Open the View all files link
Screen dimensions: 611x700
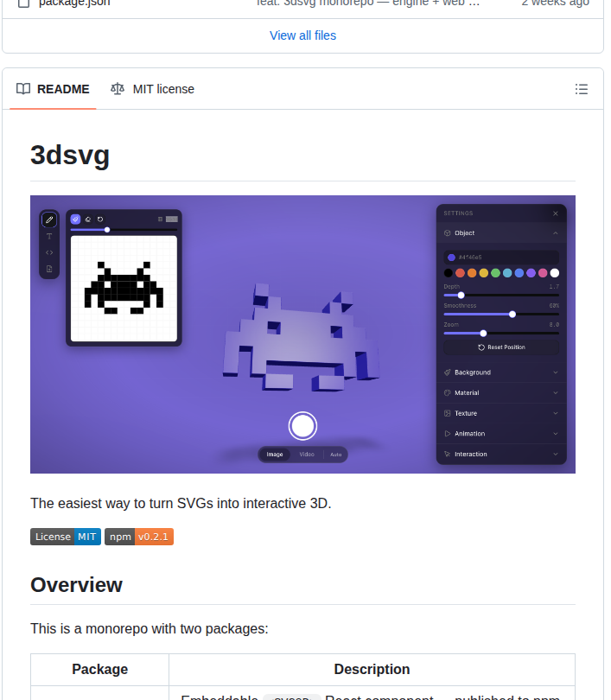302,35
